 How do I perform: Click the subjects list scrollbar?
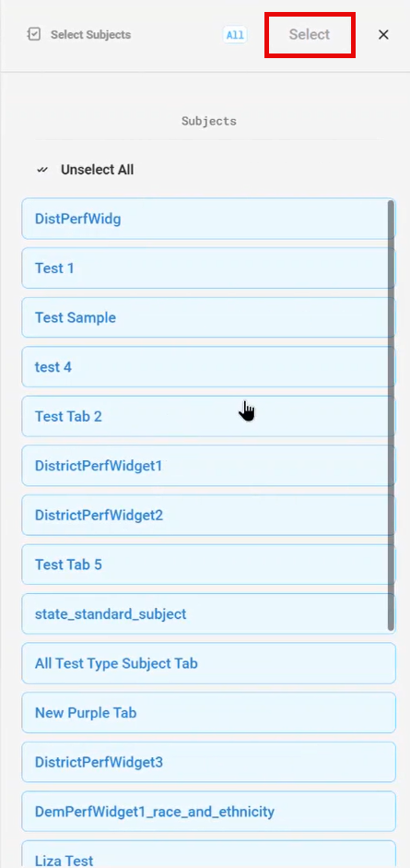click(392, 415)
